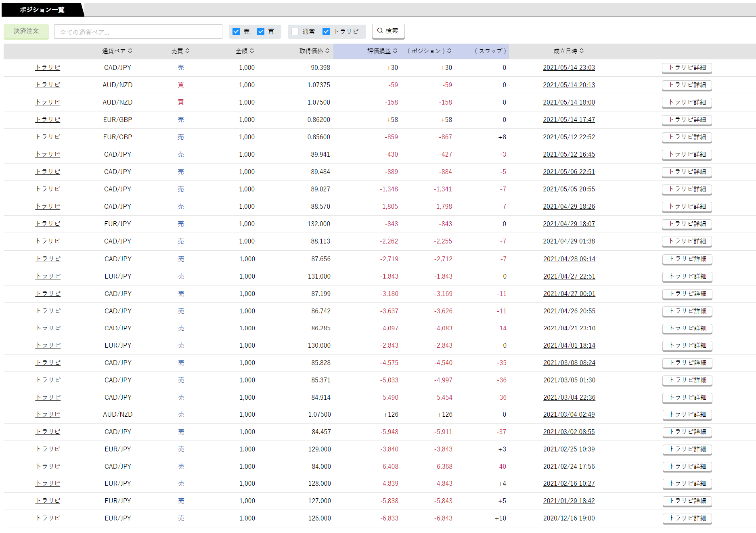Sort by 評価損益 column
The image size is (756, 533).
pyautogui.click(x=382, y=51)
